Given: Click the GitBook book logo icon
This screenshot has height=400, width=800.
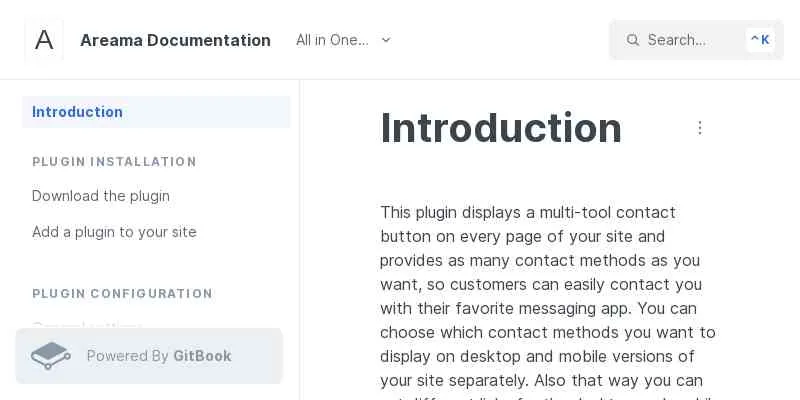Looking at the screenshot, I should click(50, 356).
